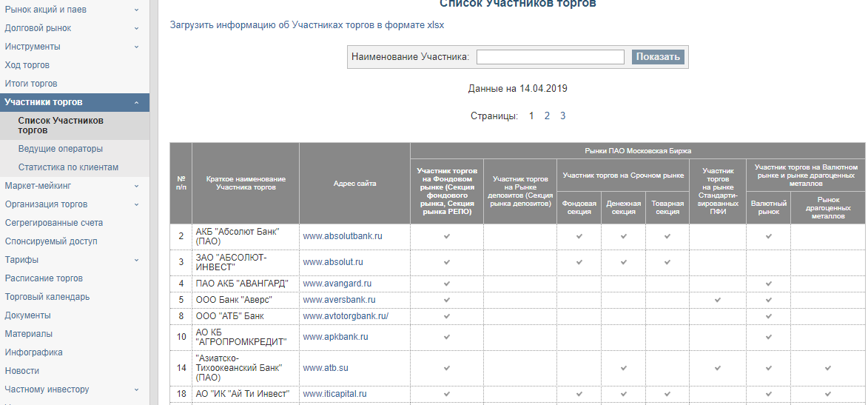Viewport: 868px width, 405px height.
Task: Open 'Расписание торгов' sidebar item
Action: tap(44, 278)
